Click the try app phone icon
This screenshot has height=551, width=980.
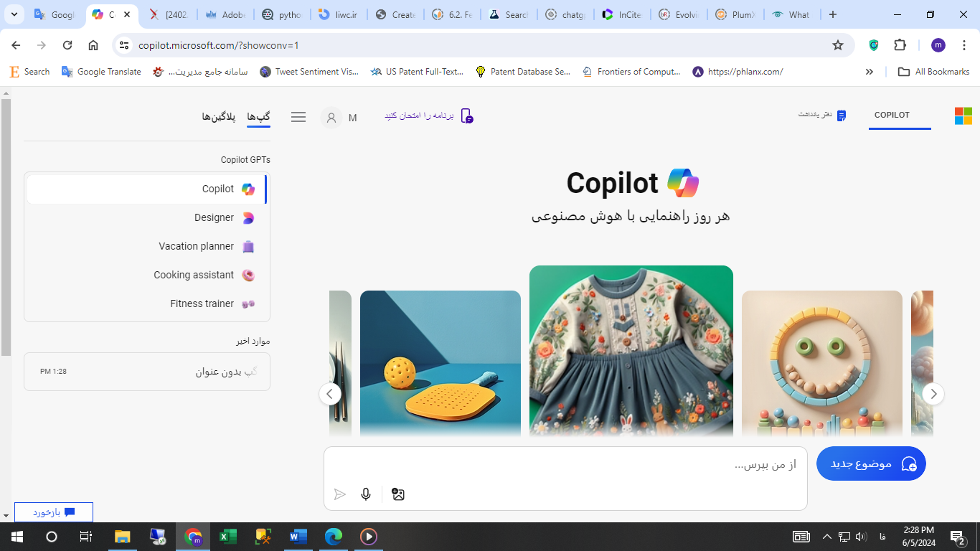pos(466,116)
